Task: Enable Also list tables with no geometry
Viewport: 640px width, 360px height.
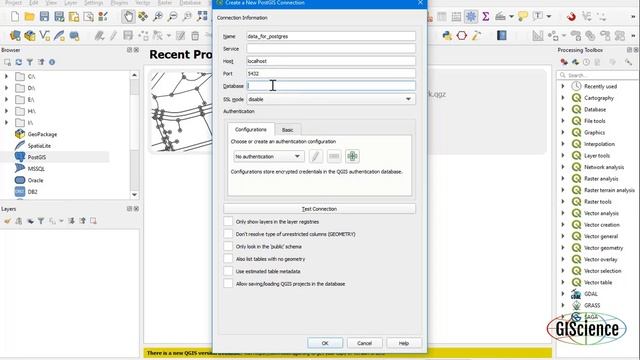Action: tap(228, 259)
